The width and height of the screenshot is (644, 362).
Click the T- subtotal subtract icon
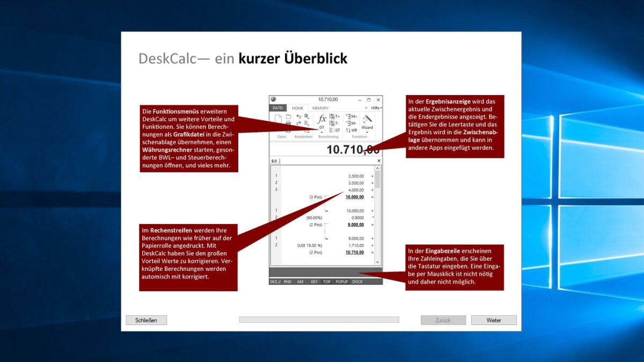[x=334, y=123]
